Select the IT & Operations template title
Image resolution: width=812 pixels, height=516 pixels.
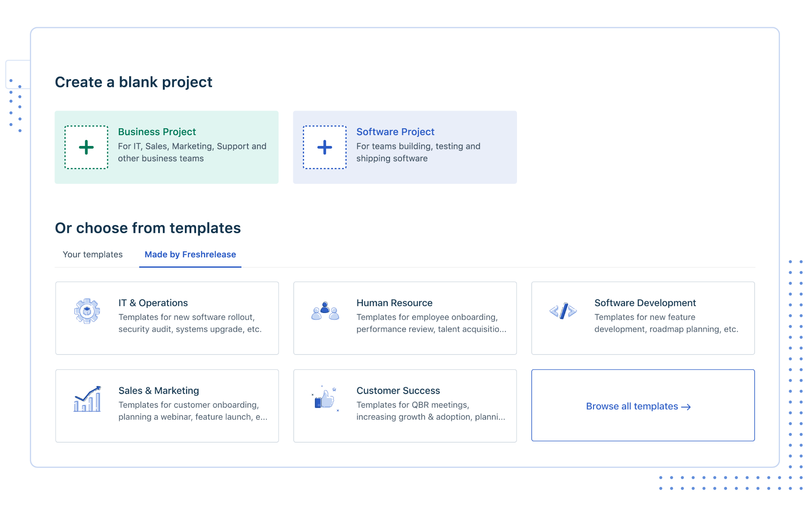(x=153, y=303)
